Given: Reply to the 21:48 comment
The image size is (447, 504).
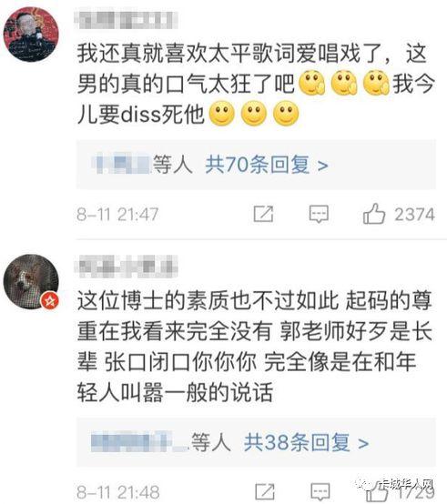Looking at the screenshot, I should click(320, 492).
